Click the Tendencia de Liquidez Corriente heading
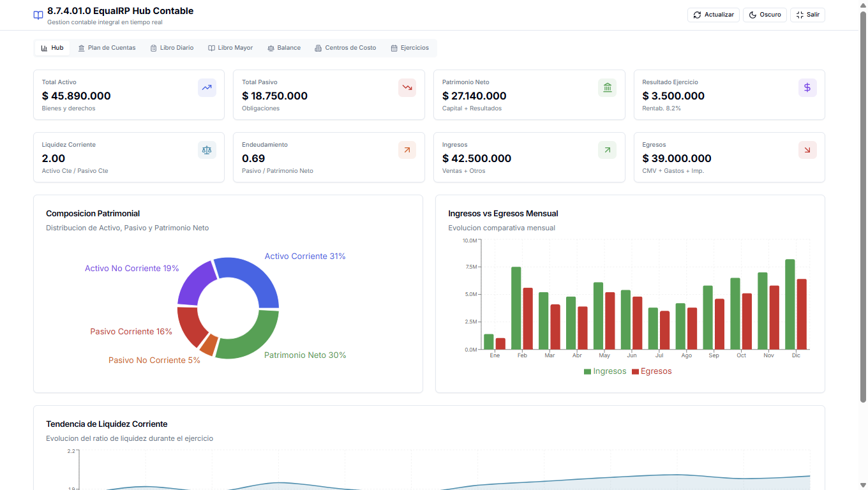 (107, 424)
